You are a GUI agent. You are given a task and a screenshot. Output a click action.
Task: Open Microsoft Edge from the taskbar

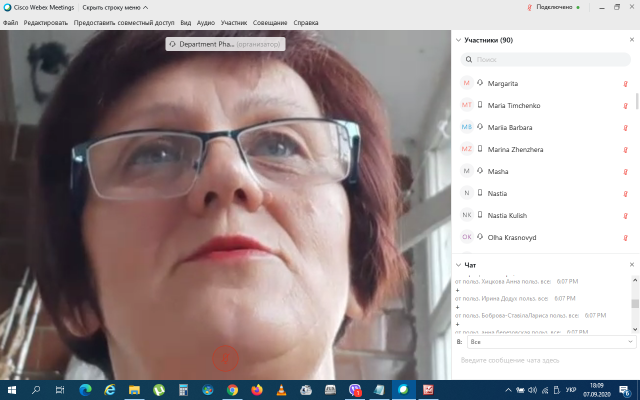pyautogui.click(x=85, y=390)
